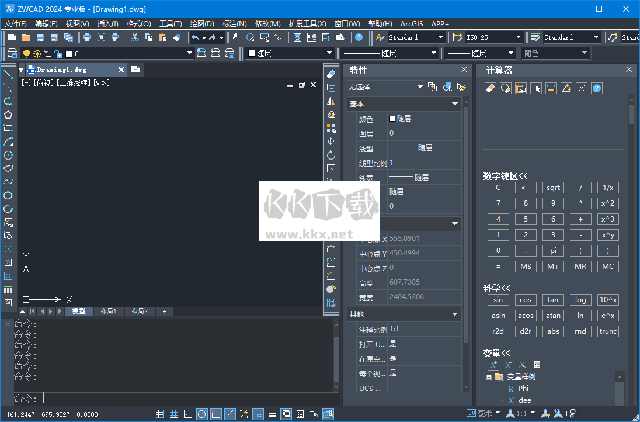Open the first menu in menu bar
The image size is (640, 422).
click(x=16, y=24)
